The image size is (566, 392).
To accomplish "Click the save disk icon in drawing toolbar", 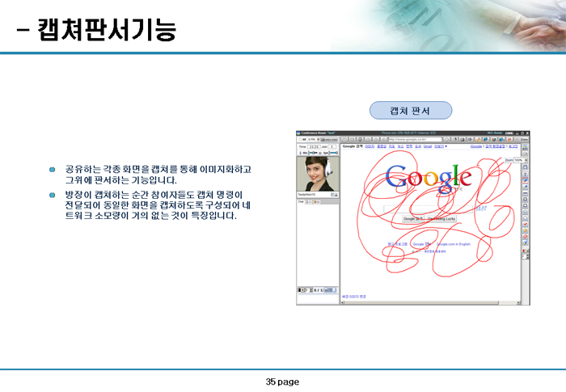I will pyautogui.click(x=526, y=166).
